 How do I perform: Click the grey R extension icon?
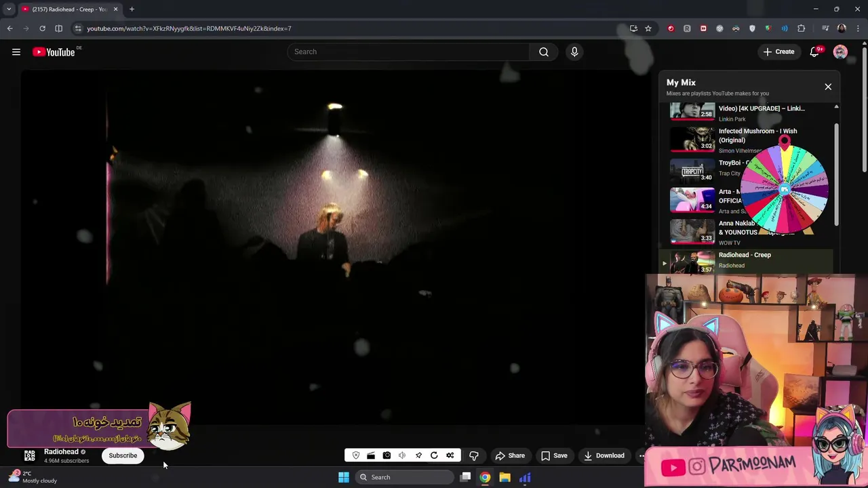pos(687,28)
